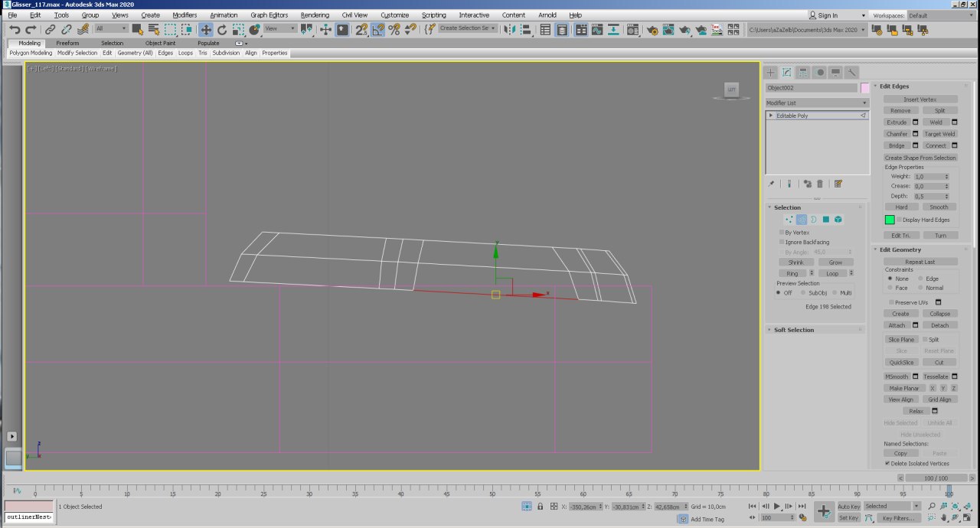Remove modifier with trash icon

click(x=820, y=184)
